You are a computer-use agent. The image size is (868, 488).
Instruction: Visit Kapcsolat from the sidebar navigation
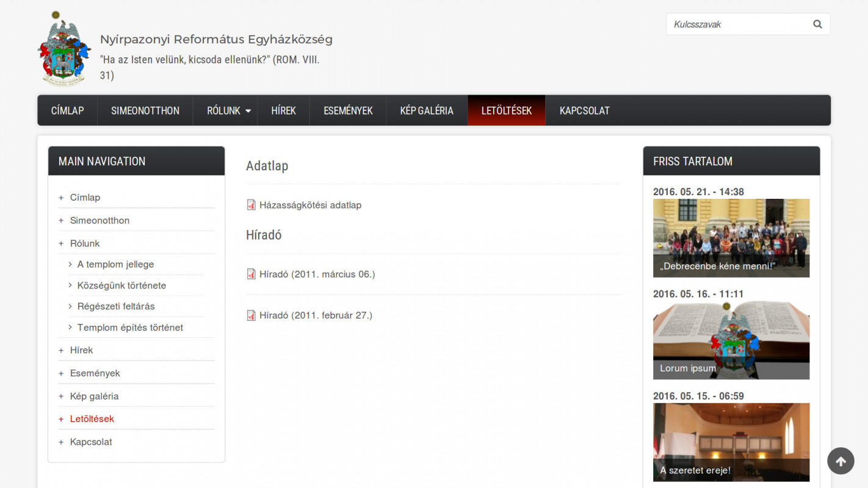(91, 442)
